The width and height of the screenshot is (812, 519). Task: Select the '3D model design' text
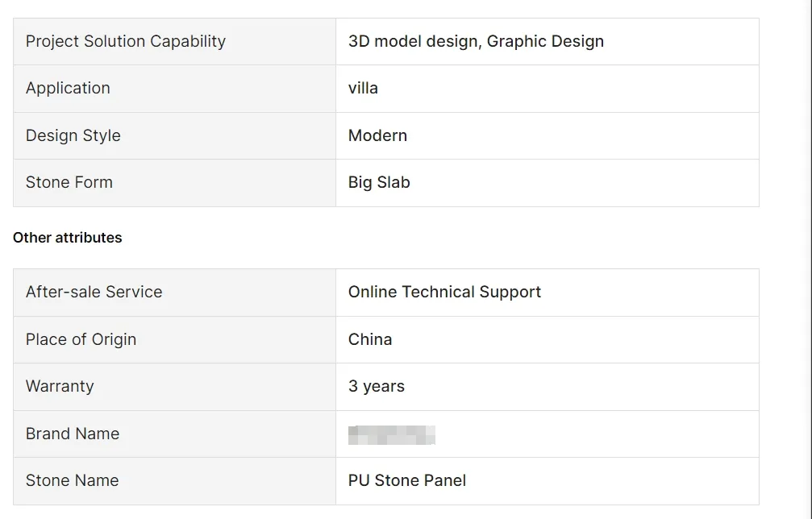[414, 42]
